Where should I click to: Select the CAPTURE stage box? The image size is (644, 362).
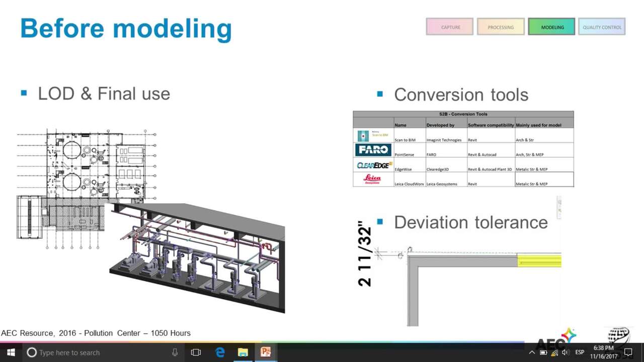click(x=450, y=27)
